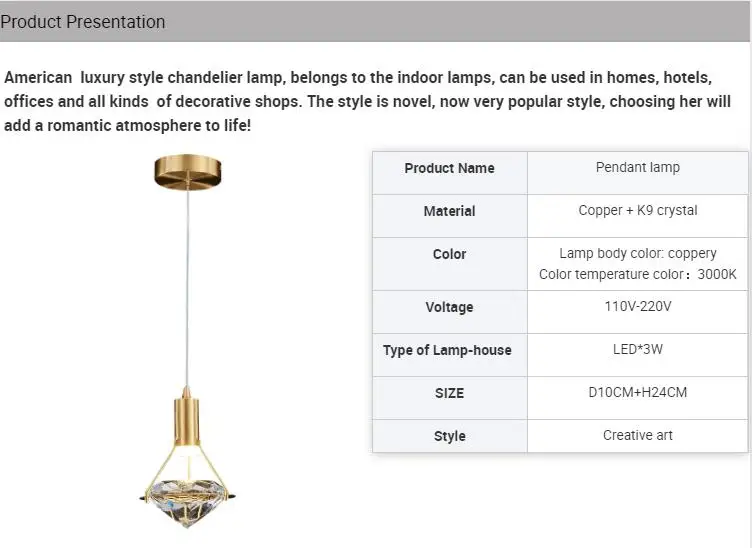Select the Product Name label cell
Viewport: 752px width, 548px height.
tap(449, 168)
